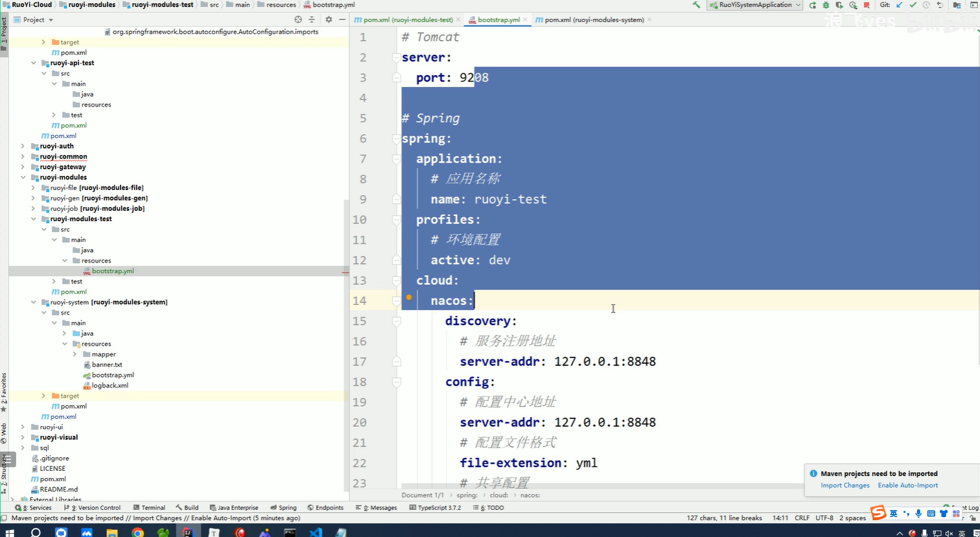Switch to pom.xml (ruoyi-modules-test) tab
This screenshot has height=537, width=980.
pos(406,19)
